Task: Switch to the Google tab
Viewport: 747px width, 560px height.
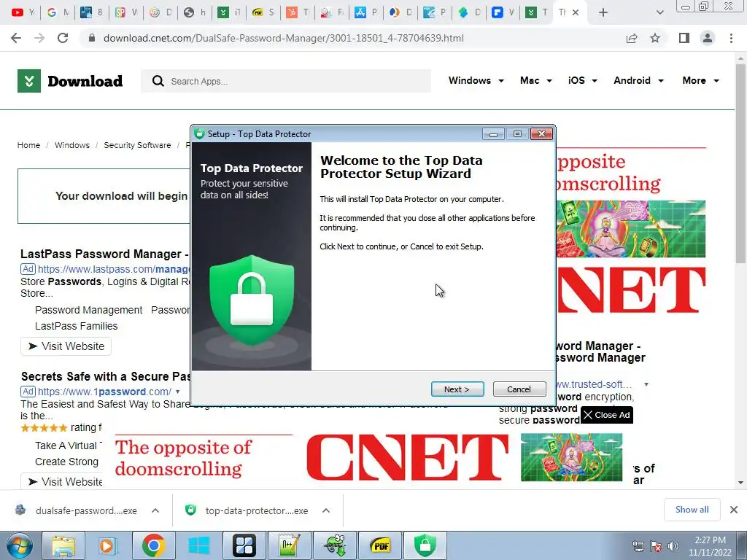Action: [x=57, y=12]
